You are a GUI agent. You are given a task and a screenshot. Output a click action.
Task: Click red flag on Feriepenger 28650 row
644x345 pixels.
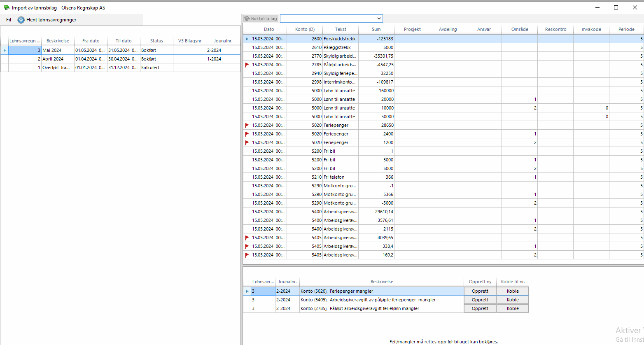point(247,125)
